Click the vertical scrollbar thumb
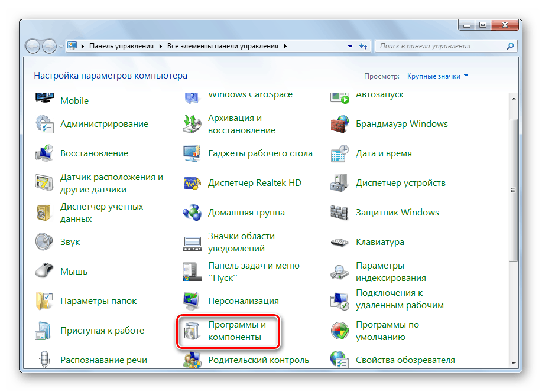542x392 pixels. 513,190
